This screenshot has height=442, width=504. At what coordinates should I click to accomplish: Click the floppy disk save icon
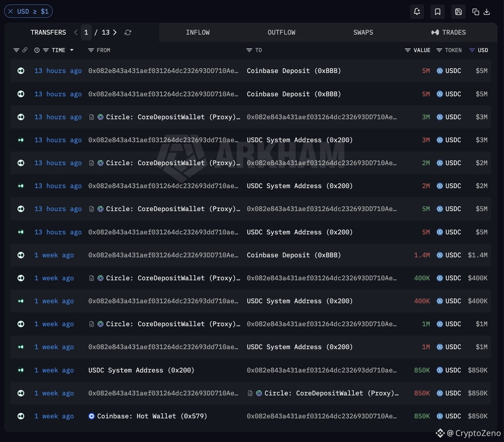click(458, 12)
